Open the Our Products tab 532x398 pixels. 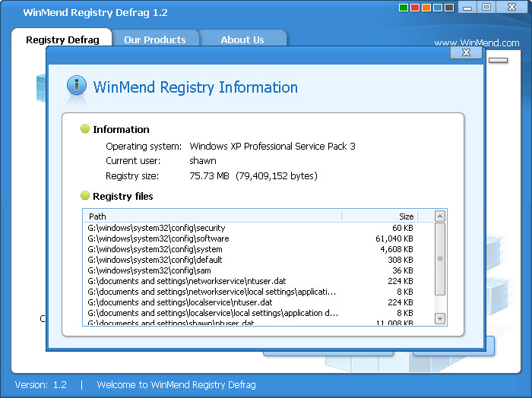point(155,39)
